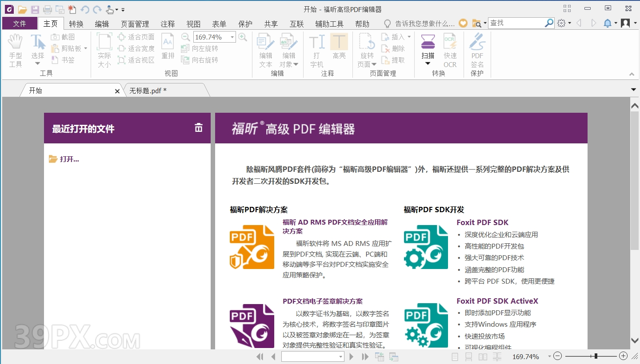640x364 pixels.
Task: Expand the Edit Object (编辑对象) dropdown
Action: (x=296, y=64)
